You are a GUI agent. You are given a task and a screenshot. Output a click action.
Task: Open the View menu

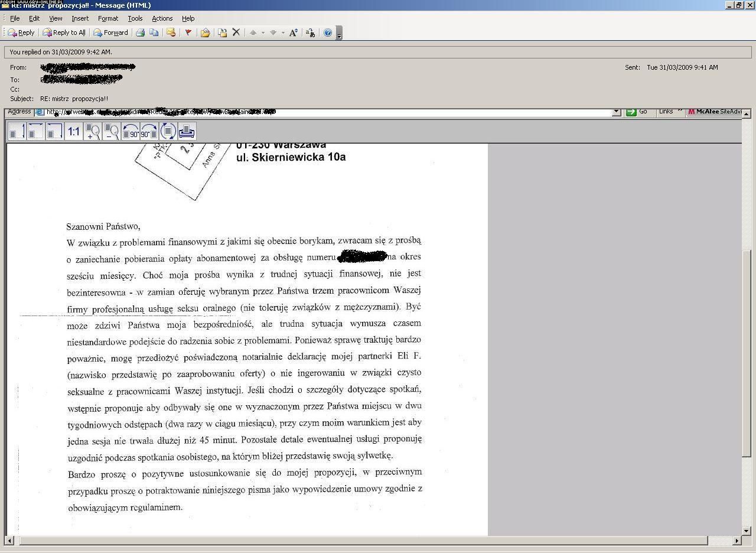click(x=56, y=18)
